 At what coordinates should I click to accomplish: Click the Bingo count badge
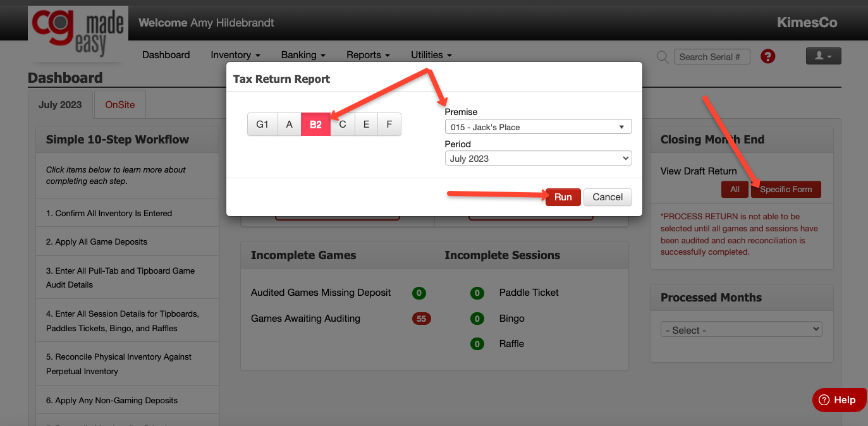477,319
